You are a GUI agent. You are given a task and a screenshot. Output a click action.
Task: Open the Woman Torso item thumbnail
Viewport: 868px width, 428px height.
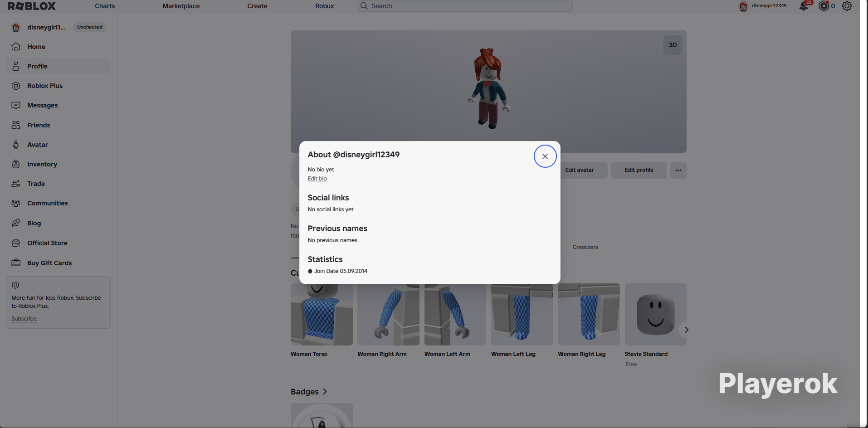coord(322,315)
